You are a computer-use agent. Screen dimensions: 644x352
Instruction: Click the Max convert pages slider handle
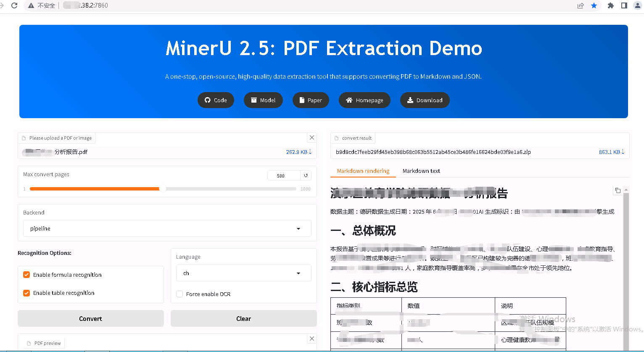[163, 189]
